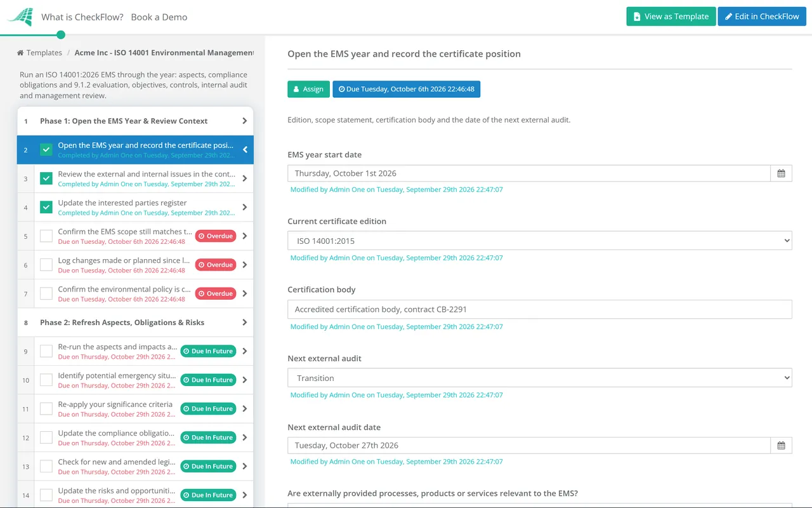
Task: Uncheck the Open the EMS year task checkbox
Action: coord(46,150)
